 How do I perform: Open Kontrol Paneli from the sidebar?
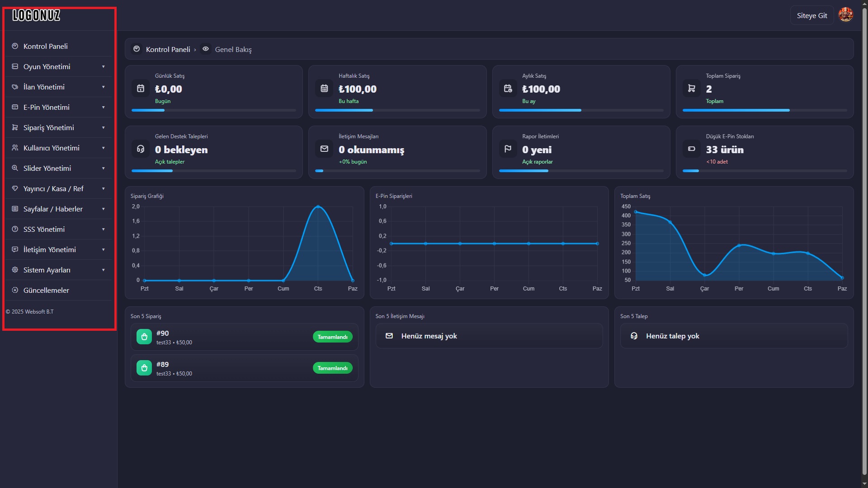click(x=59, y=46)
